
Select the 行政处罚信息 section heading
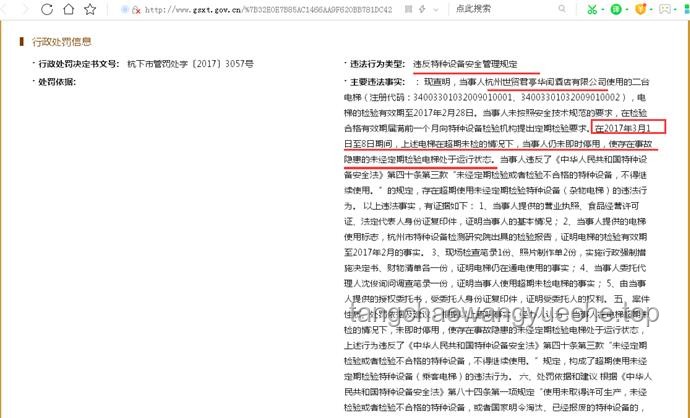pos(62,42)
